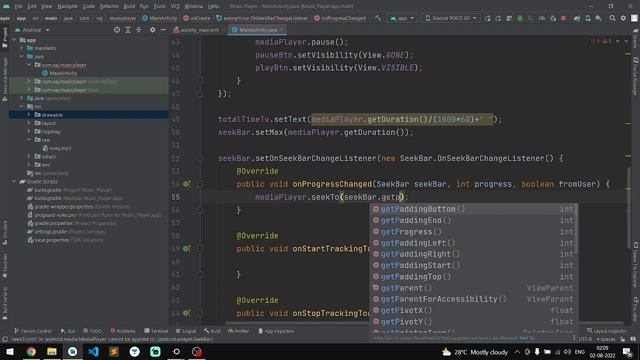
Task: Choose getParent() suggestion
Action: click(x=473, y=288)
